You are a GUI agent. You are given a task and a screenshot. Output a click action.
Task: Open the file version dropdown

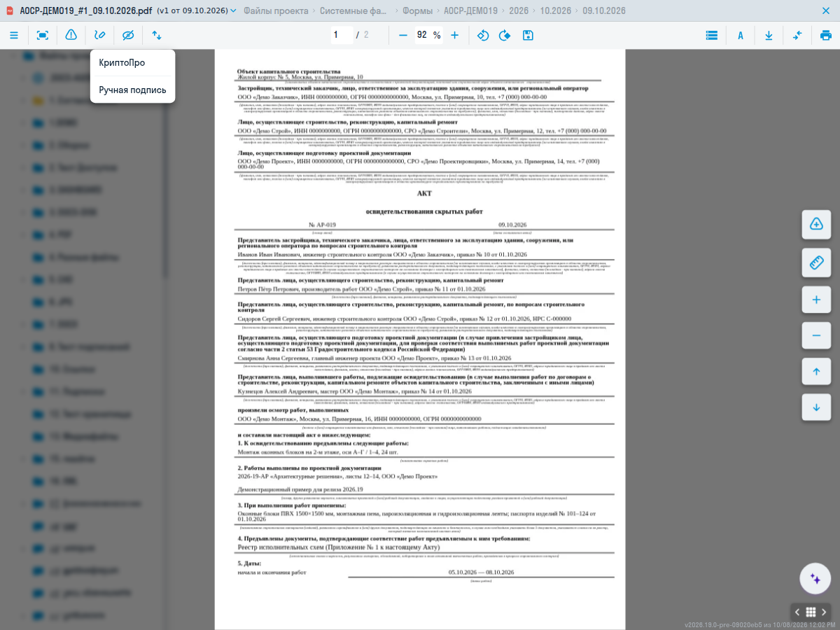(x=196, y=11)
